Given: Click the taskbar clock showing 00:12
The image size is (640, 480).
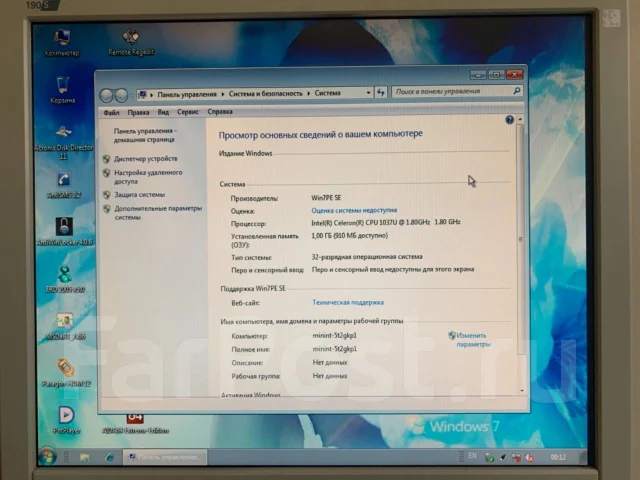Looking at the screenshot, I should pos(558,457).
